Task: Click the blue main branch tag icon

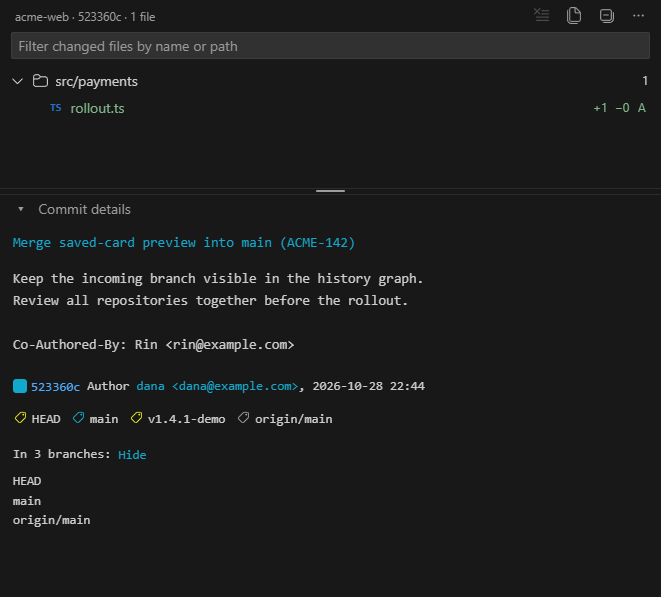Action: (78, 418)
